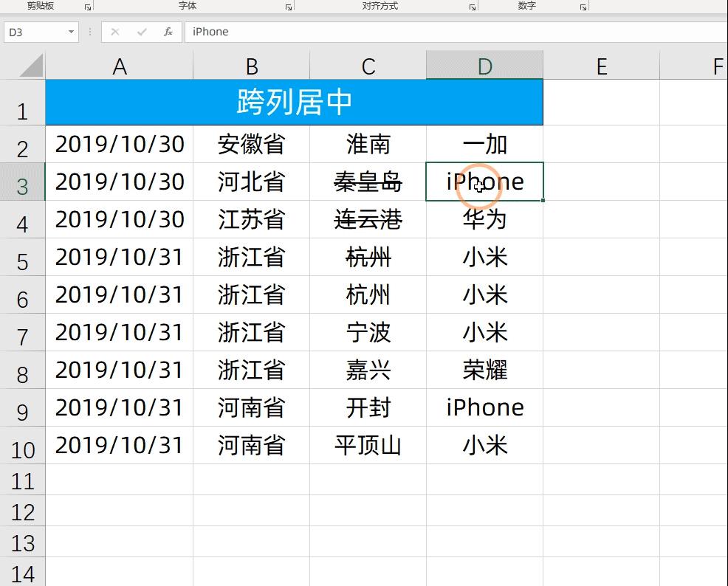Select the date cell 2019/10/30 in A2
Viewport: 728px width, 586px height.
[119, 145]
